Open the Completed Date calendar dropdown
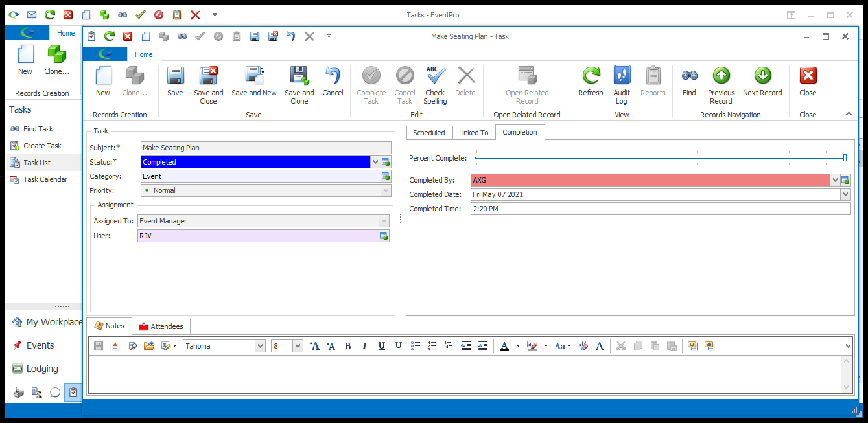The image size is (868, 423). (x=845, y=194)
